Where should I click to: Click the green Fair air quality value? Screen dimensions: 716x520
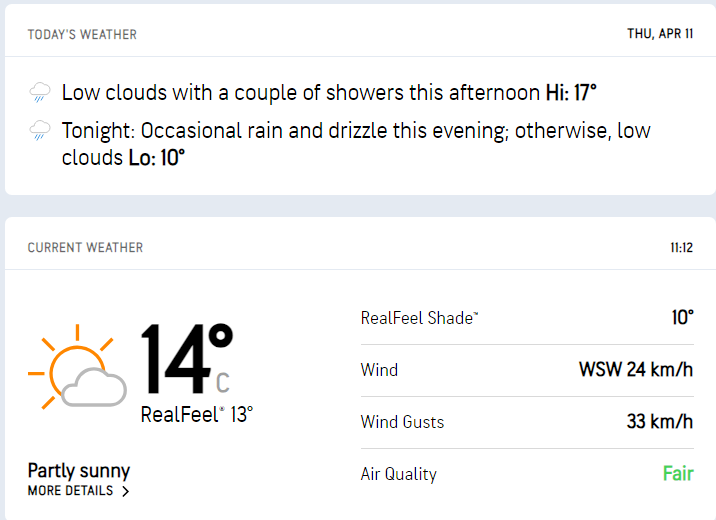click(x=677, y=474)
